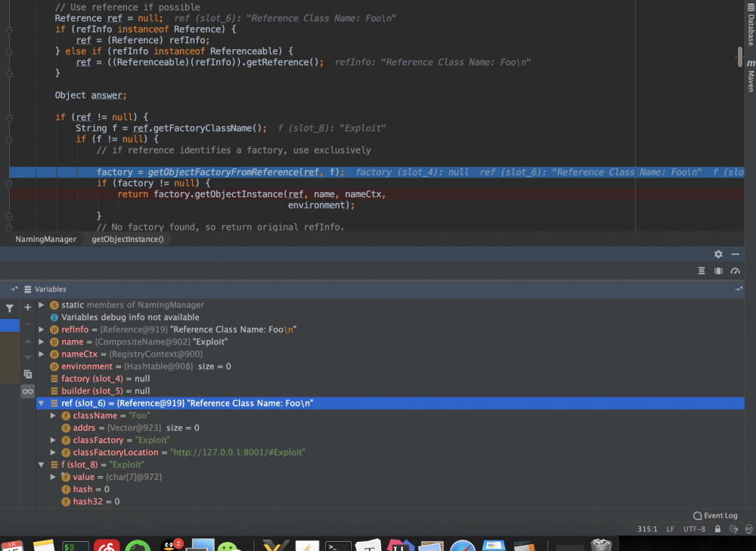Change the UTF-8 file encoding in status bar
Viewport: 756px width, 551px height.
695,530
